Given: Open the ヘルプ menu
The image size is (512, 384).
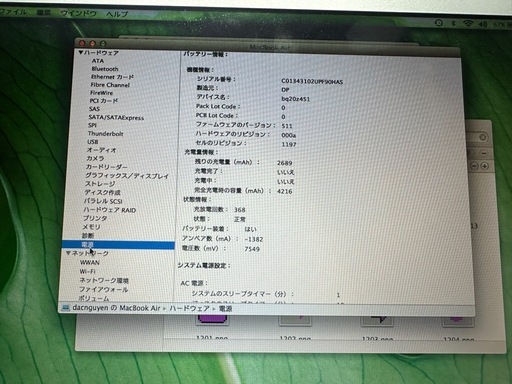Looking at the screenshot, I should point(117,14).
